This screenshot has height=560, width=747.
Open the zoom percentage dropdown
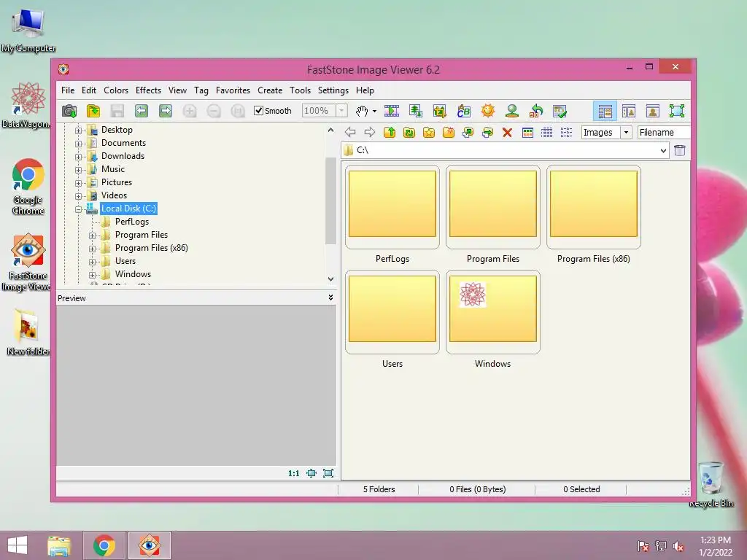pyautogui.click(x=341, y=111)
